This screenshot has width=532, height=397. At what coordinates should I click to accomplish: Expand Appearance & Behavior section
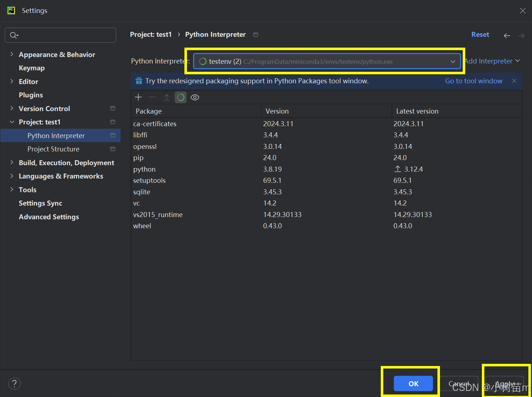[12, 54]
